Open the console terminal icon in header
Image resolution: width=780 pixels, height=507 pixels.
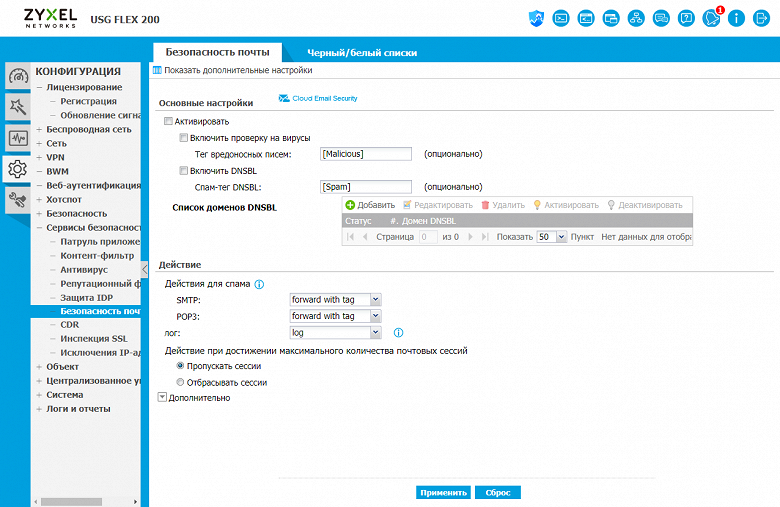pyautogui.click(x=561, y=19)
